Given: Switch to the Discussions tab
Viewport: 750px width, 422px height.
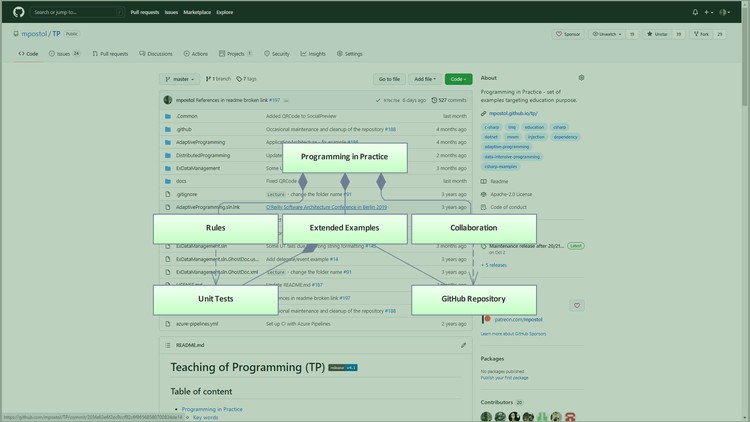Looking at the screenshot, I should tap(155, 54).
